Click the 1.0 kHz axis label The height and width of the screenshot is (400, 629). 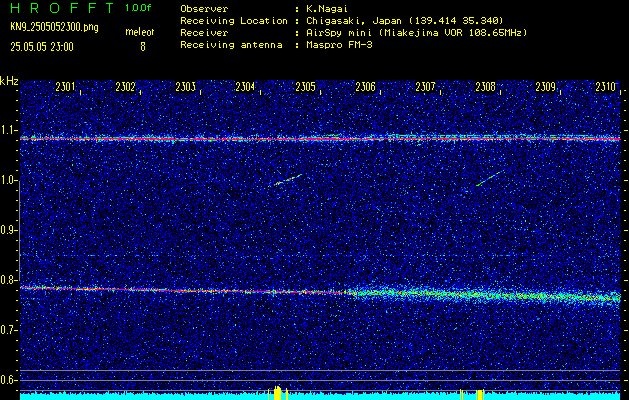pyautogui.click(x=8, y=181)
